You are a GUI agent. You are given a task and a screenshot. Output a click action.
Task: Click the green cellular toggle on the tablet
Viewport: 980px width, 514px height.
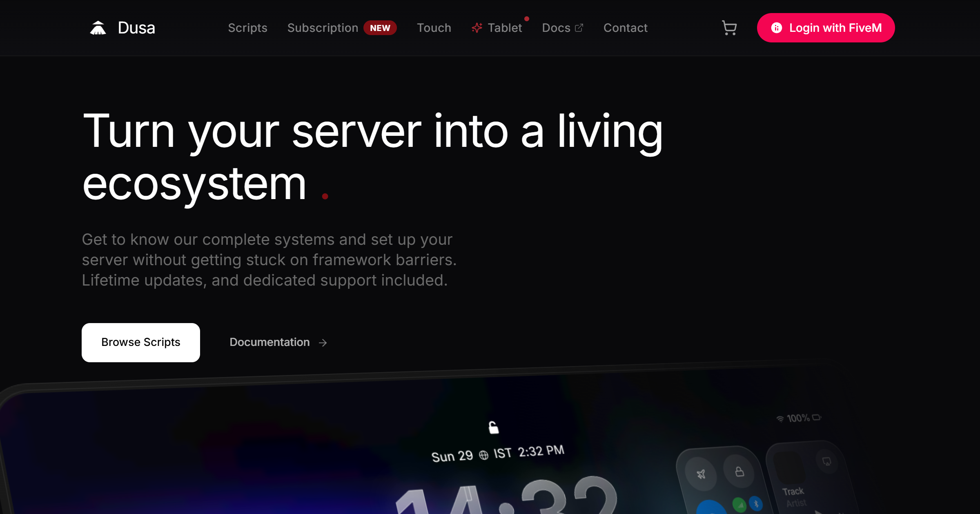point(739,505)
